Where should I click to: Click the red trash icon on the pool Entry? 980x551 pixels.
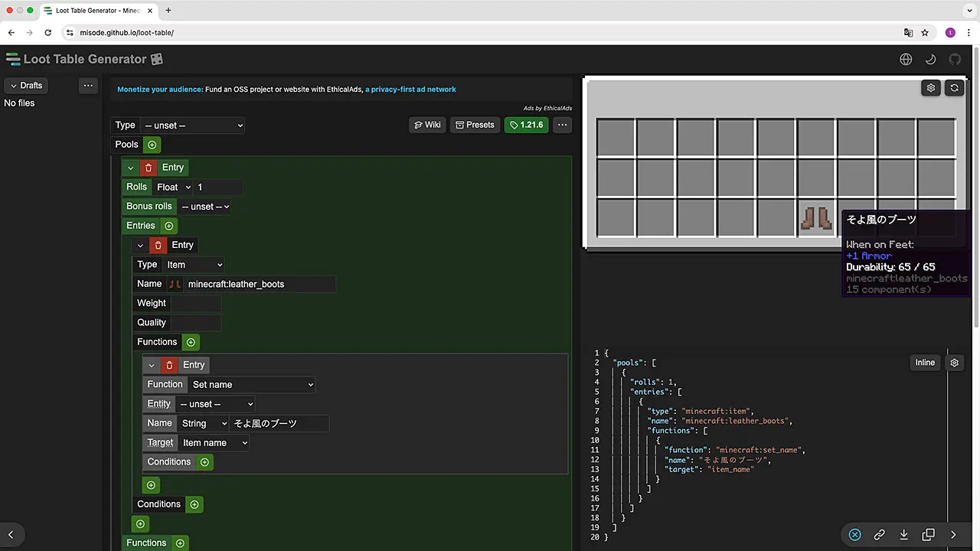pyautogui.click(x=149, y=168)
